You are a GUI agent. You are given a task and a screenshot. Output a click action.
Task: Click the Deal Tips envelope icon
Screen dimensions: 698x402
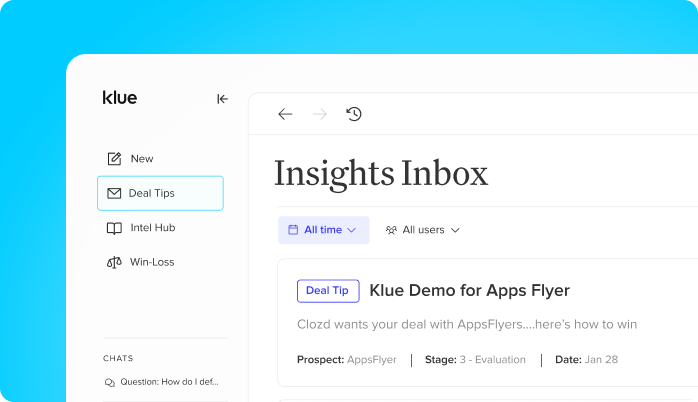pyautogui.click(x=114, y=193)
